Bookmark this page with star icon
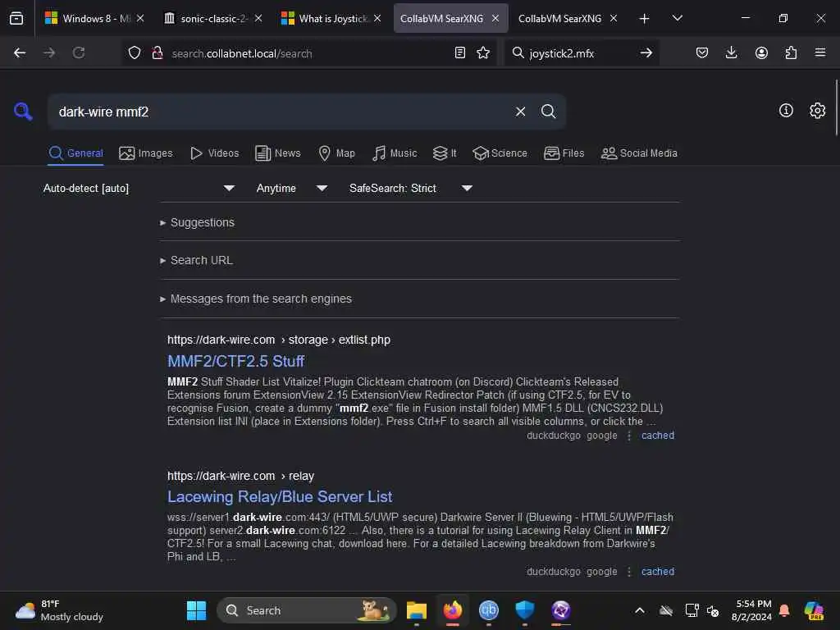840x630 pixels. [483, 53]
